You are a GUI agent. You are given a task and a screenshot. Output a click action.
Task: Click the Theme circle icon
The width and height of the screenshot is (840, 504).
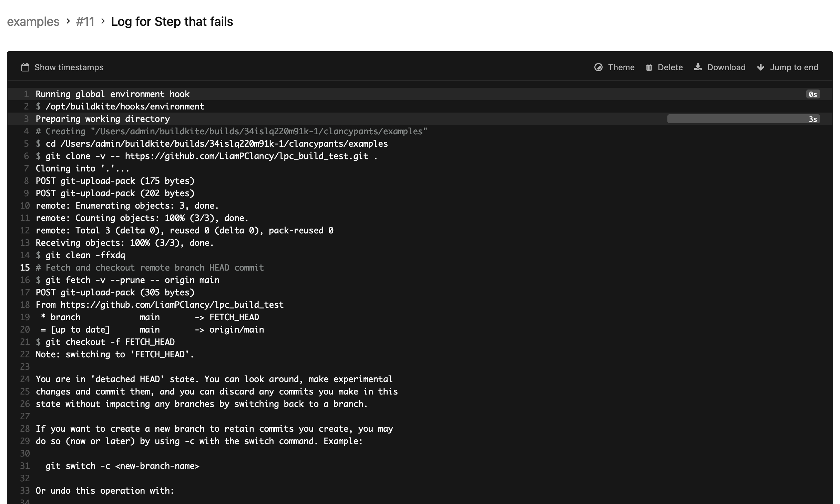(x=598, y=67)
